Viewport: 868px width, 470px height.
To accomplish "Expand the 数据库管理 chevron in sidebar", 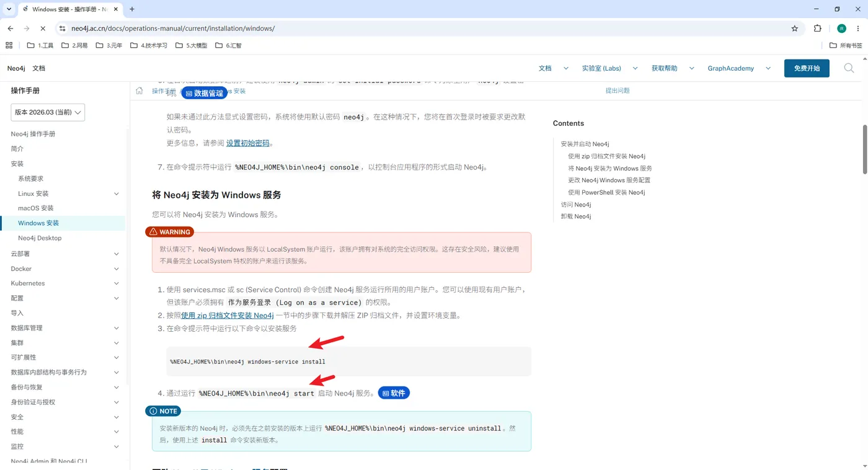I will click(117, 328).
